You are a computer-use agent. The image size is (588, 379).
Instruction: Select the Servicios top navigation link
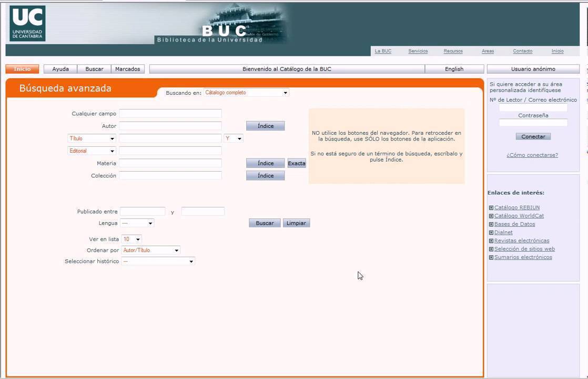pyautogui.click(x=418, y=51)
